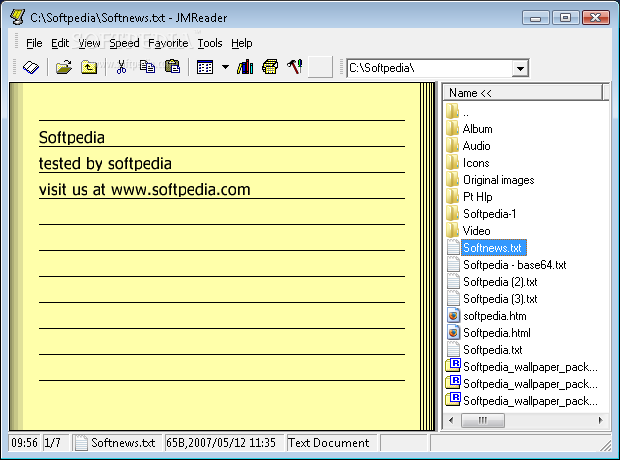Click the Softpedia.html browser file icon
This screenshot has height=460, width=620.
click(x=453, y=333)
